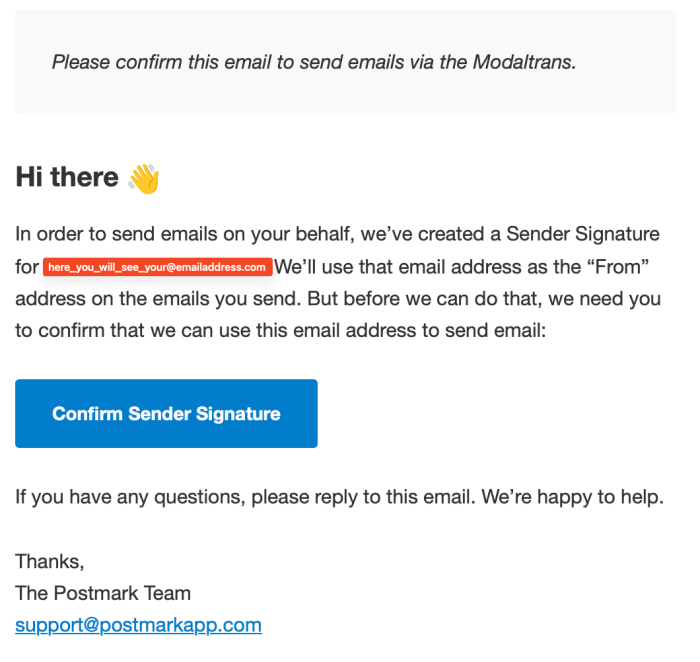
Task: Click the words 'Sender Signature' in the paragraph
Action: (583, 234)
